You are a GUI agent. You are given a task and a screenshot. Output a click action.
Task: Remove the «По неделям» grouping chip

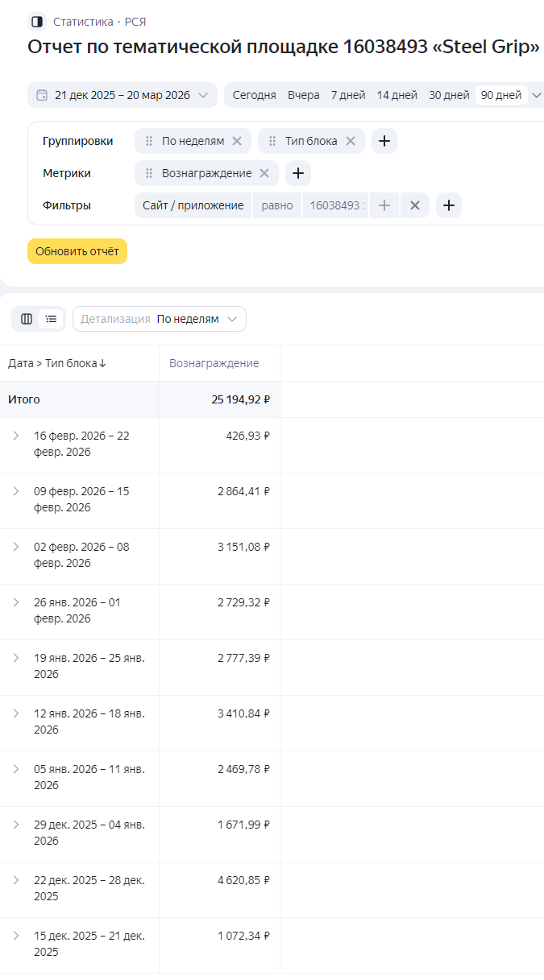click(x=237, y=141)
